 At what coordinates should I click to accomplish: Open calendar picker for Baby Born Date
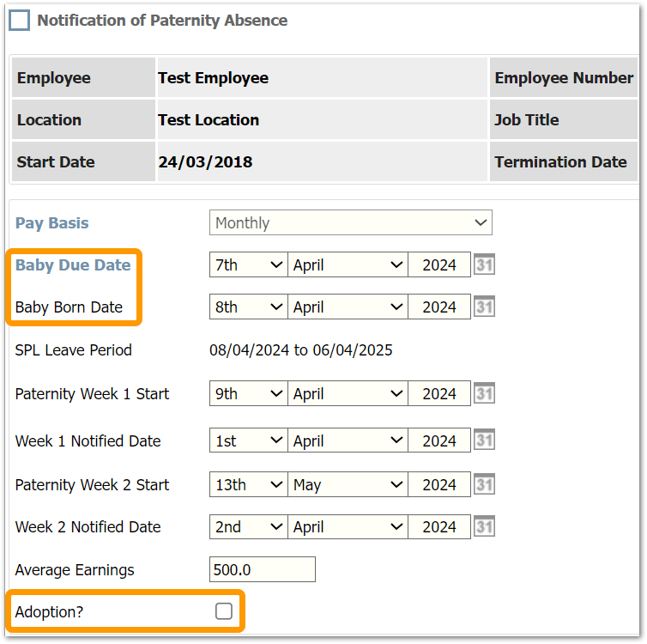coord(484,307)
